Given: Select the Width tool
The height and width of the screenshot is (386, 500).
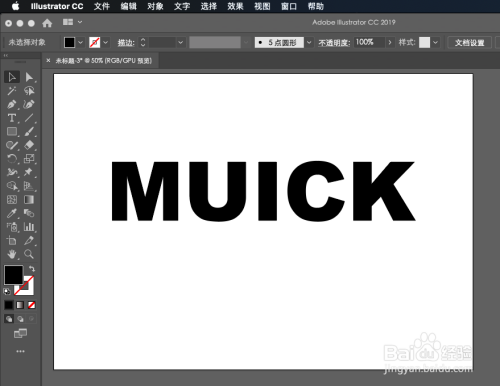Looking at the screenshot, I should (12, 172).
